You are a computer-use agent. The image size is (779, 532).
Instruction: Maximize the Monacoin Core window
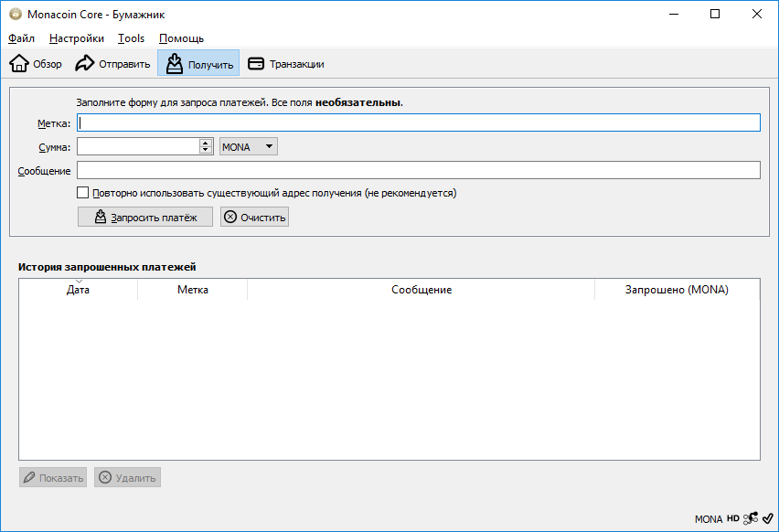click(x=715, y=14)
